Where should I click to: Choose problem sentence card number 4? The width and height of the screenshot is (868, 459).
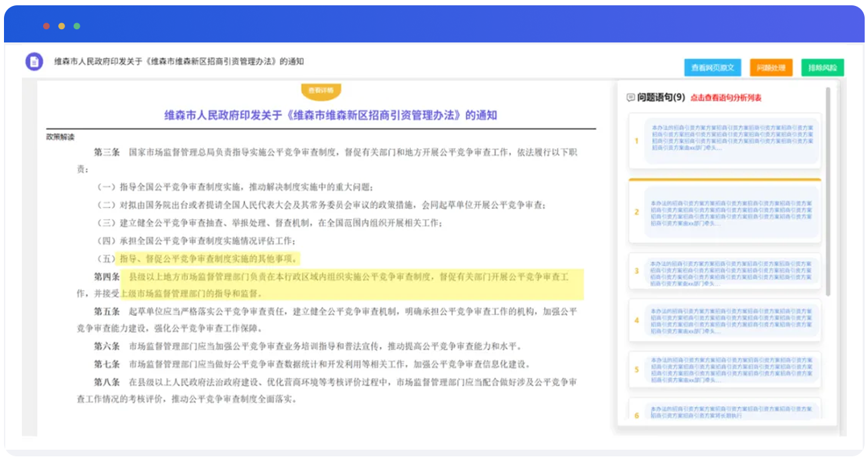tap(725, 320)
